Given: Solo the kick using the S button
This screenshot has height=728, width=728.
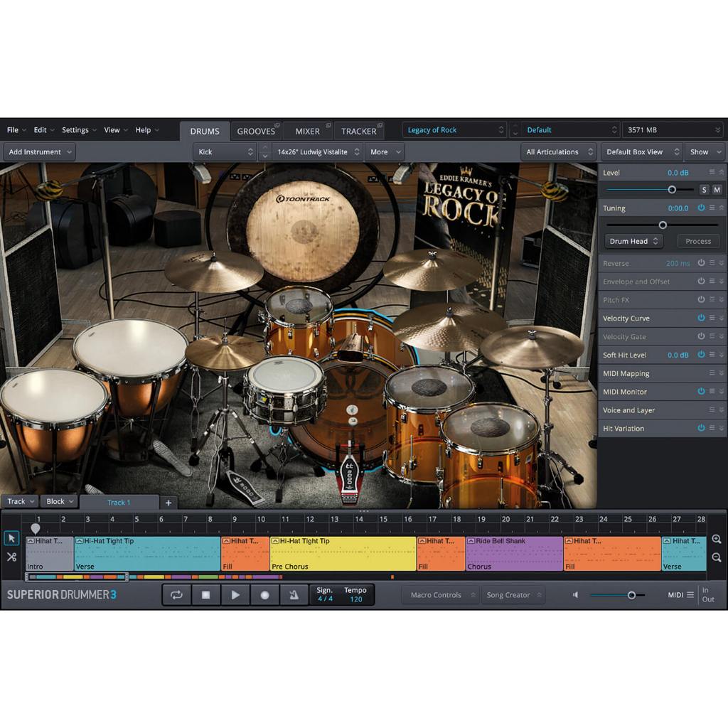Looking at the screenshot, I should pyautogui.click(x=704, y=190).
